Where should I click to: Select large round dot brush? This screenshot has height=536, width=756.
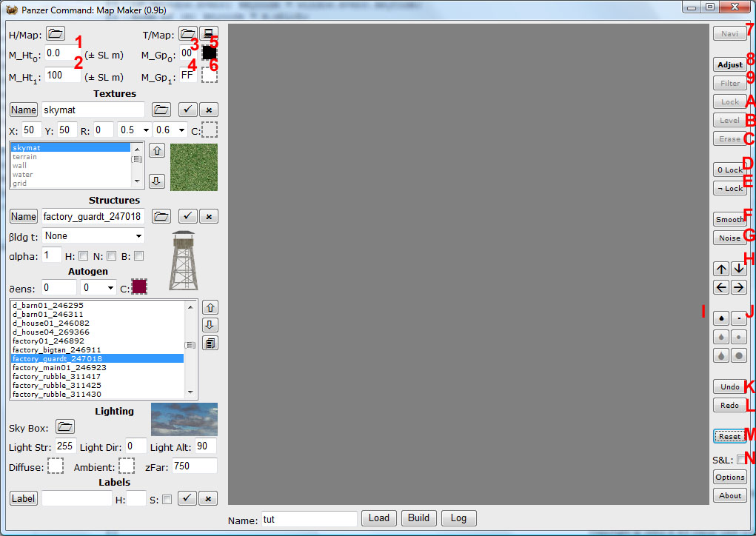pyautogui.click(x=739, y=355)
